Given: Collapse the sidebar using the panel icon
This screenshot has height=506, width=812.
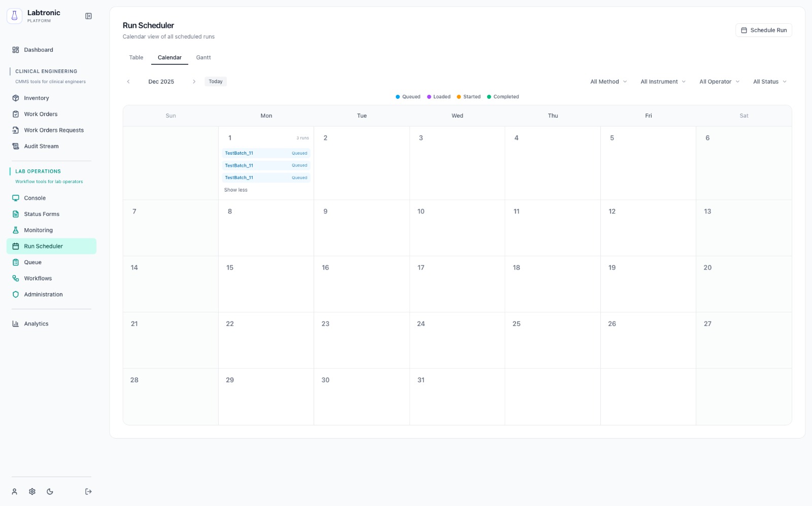Looking at the screenshot, I should (88, 16).
